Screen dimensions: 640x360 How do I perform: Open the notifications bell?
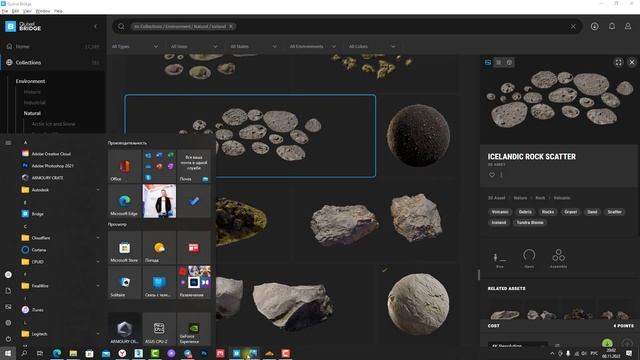click(x=612, y=26)
